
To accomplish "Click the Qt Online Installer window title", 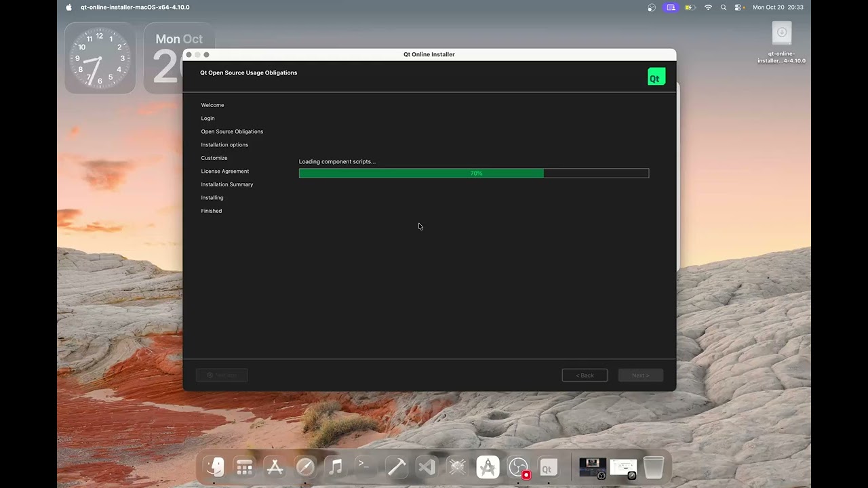I will [x=429, y=54].
